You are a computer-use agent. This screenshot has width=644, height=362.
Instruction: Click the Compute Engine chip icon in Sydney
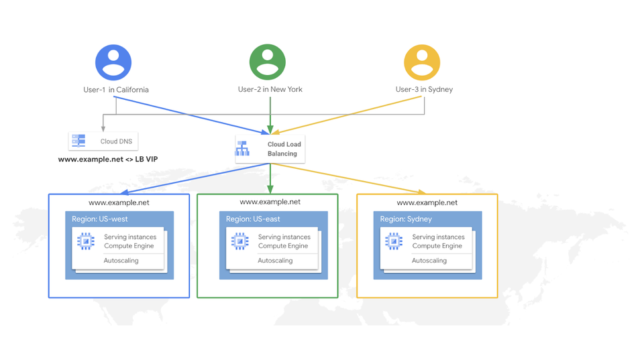[394, 241]
